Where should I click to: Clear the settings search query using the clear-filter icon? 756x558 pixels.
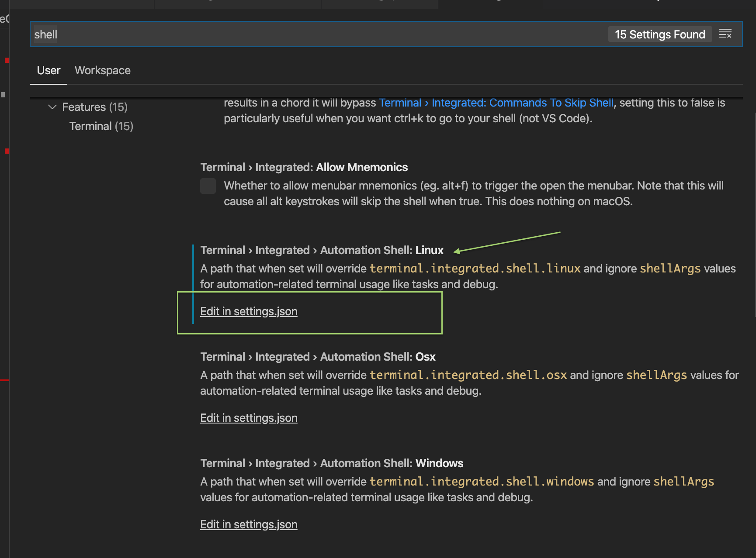pyautogui.click(x=726, y=33)
